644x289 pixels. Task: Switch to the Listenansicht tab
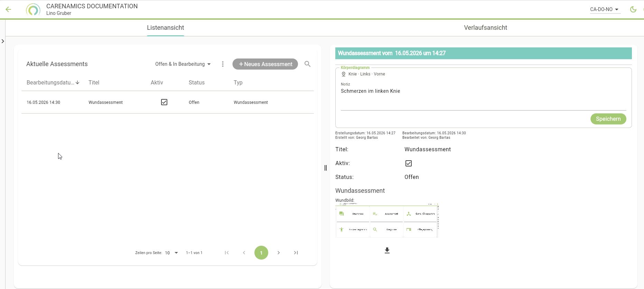[x=165, y=28]
